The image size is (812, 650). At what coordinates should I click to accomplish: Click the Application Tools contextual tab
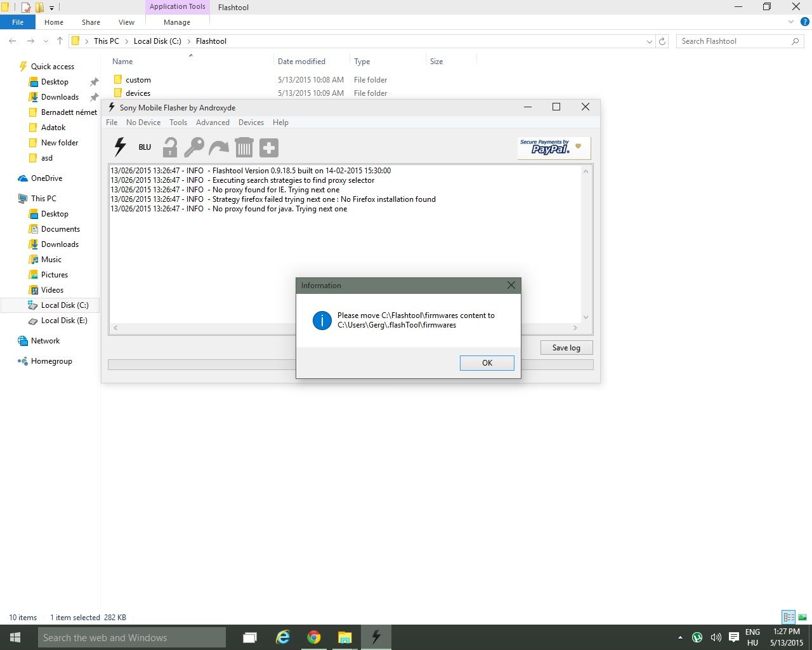click(x=178, y=7)
